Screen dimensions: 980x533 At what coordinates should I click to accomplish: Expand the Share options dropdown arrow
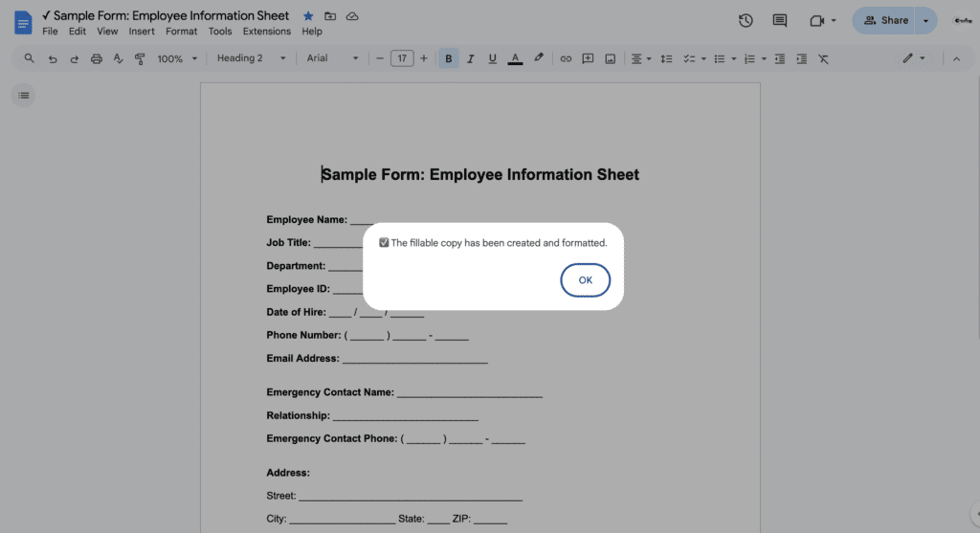pyautogui.click(x=925, y=21)
